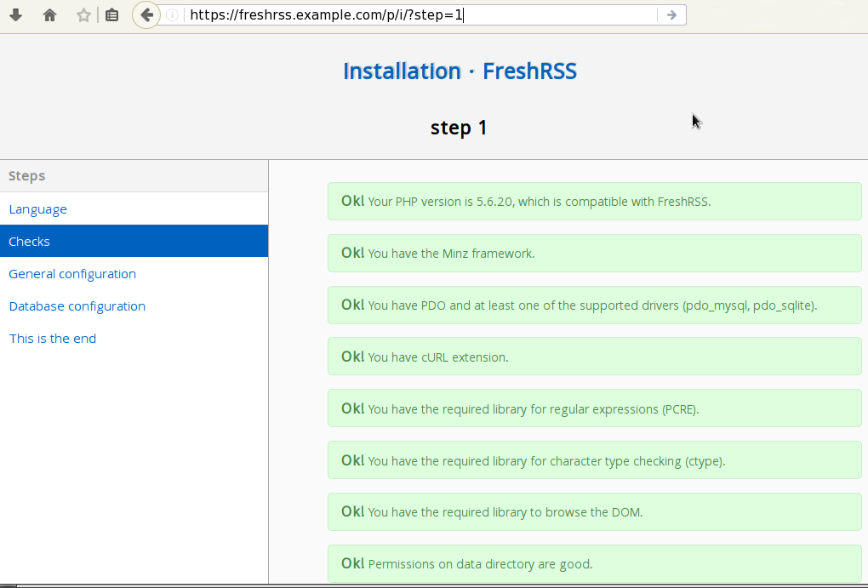Open the Language step
Image resolution: width=868 pixels, height=588 pixels.
click(x=37, y=209)
